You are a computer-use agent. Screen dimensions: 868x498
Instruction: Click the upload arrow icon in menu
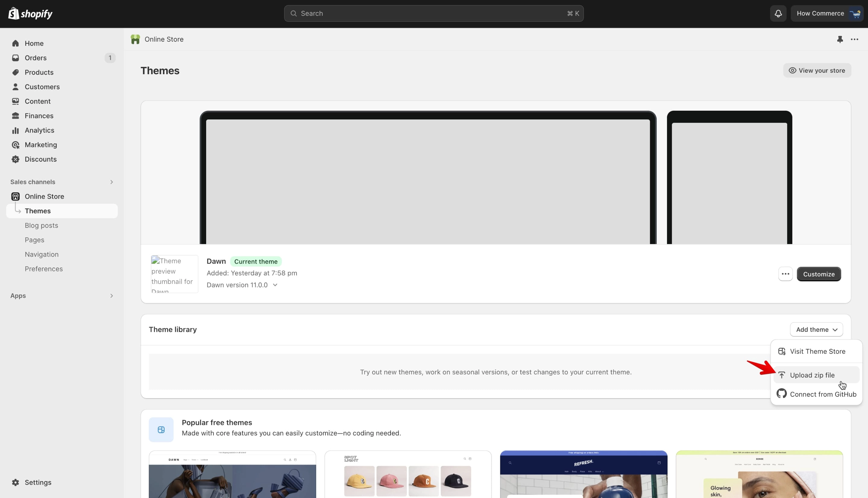pos(782,375)
